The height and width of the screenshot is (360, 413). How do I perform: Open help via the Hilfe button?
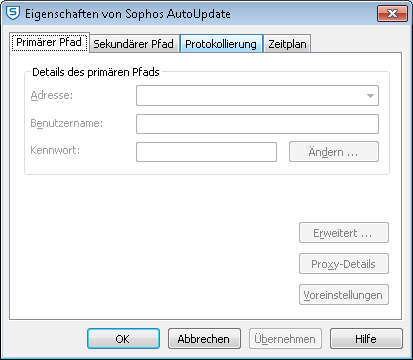366,339
